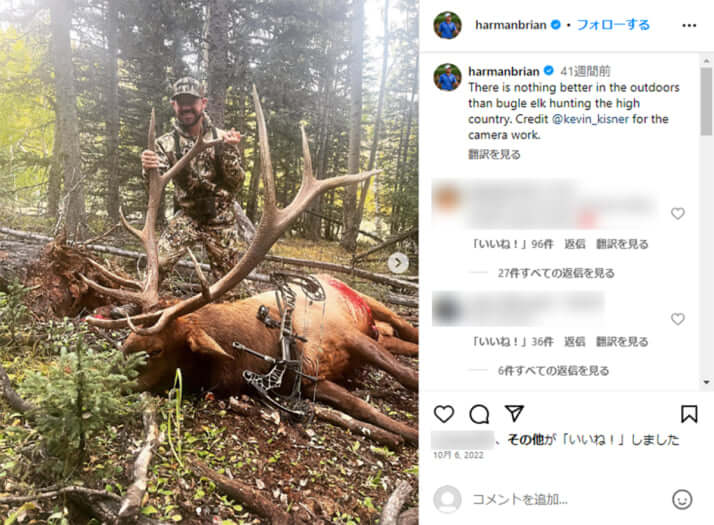Like the first comment with heart
714x525 pixels.
click(x=678, y=214)
